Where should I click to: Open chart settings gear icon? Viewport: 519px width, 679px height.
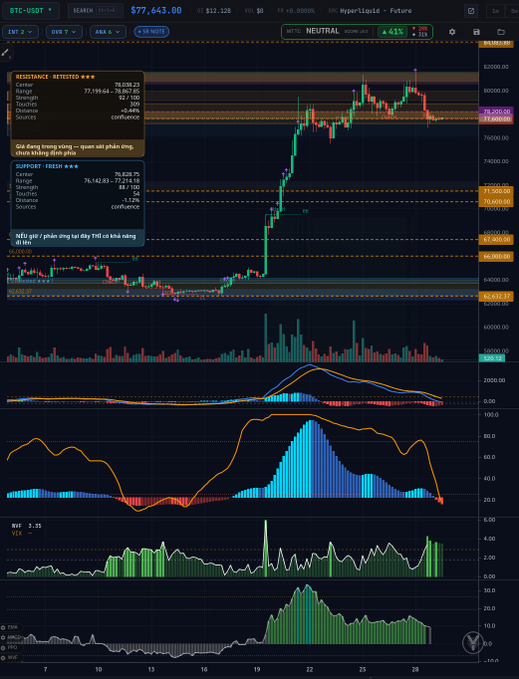pyautogui.click(x=452, y=32)
